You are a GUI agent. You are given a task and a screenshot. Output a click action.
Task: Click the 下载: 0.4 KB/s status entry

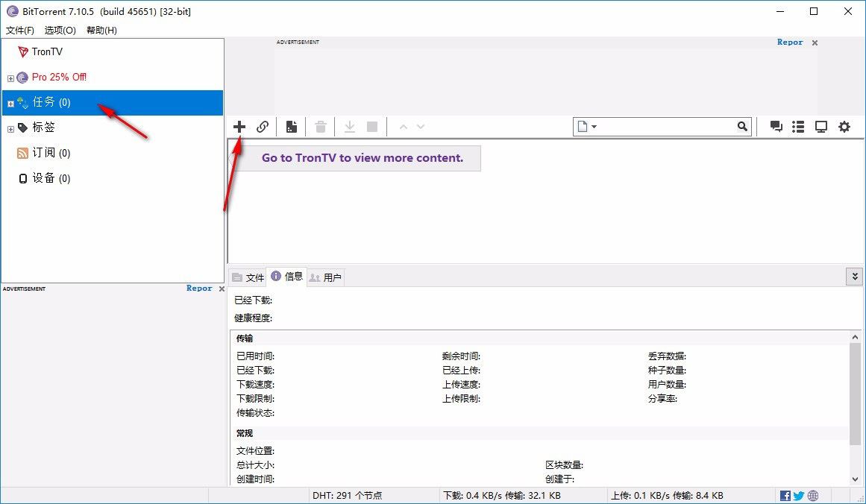click(501, 496)
